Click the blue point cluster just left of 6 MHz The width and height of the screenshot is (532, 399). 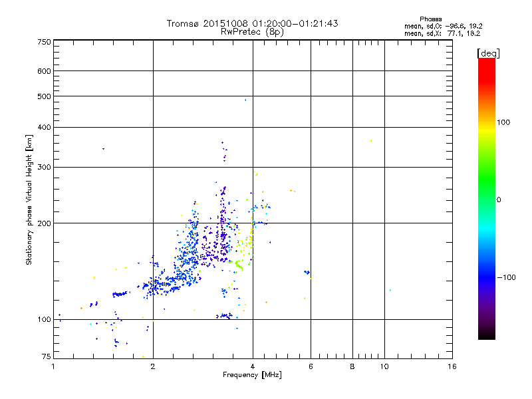[x=307, y=272]
